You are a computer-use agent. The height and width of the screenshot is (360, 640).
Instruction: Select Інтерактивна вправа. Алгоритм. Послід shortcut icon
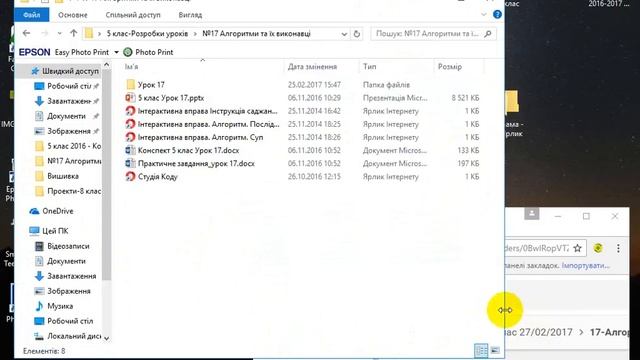coord(130,124)
